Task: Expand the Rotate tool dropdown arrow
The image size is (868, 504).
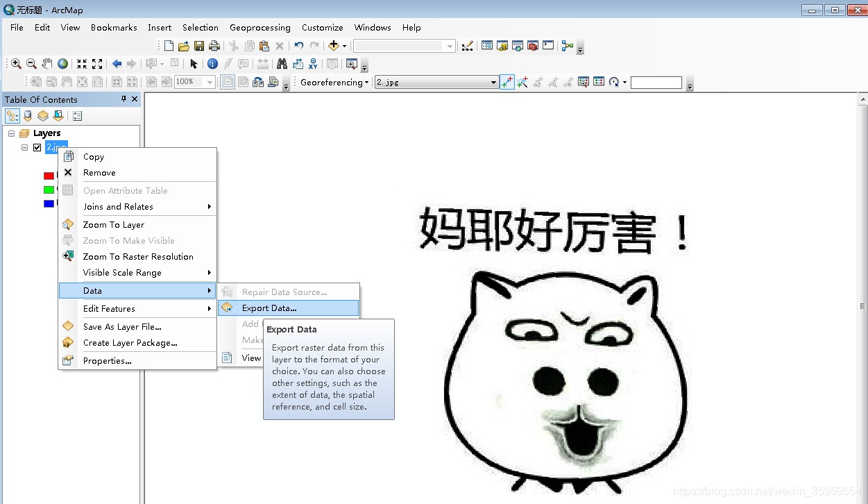Action: point(624,82)
